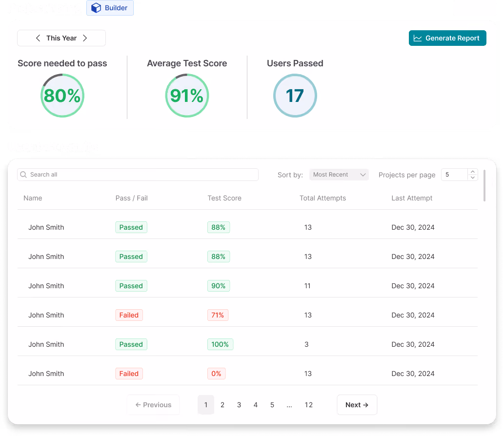Click the Last Attempt column header
504x436 pixels.
coord(412,198)
